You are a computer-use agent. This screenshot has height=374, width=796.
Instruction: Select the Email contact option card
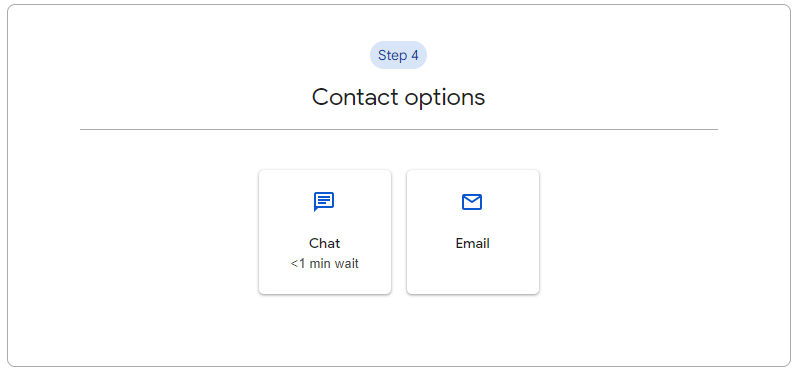pyautogui.click(x=473, y=232)
